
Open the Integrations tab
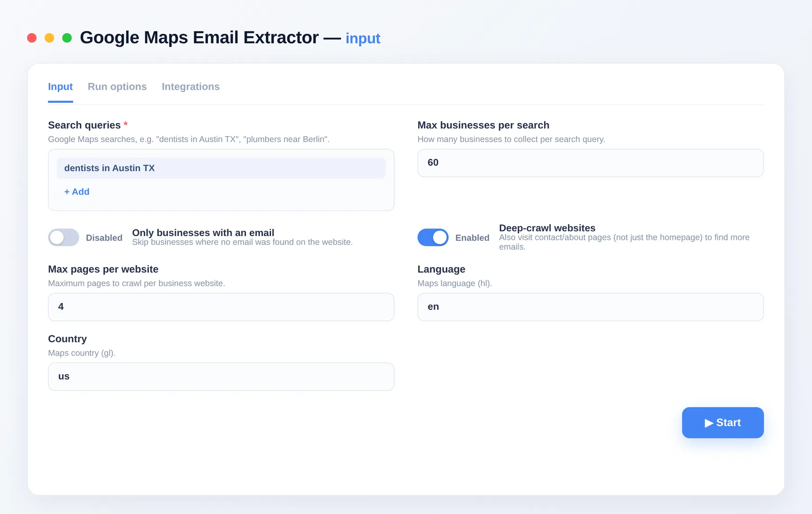coord(191,87)
